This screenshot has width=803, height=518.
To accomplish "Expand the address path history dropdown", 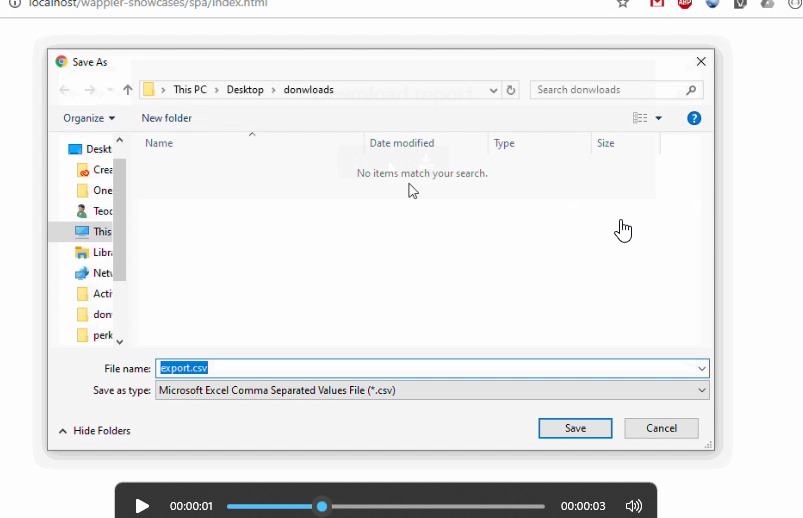I will 493,90.
